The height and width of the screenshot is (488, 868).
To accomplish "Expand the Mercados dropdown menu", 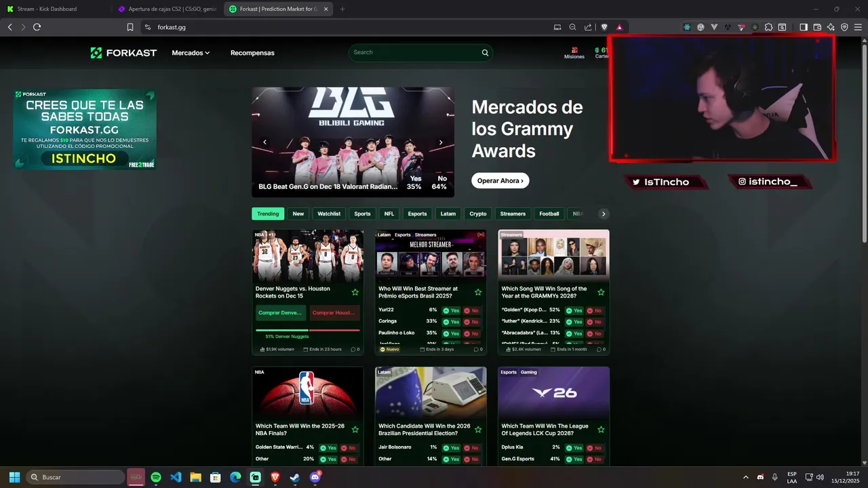I will pos(191,53).
